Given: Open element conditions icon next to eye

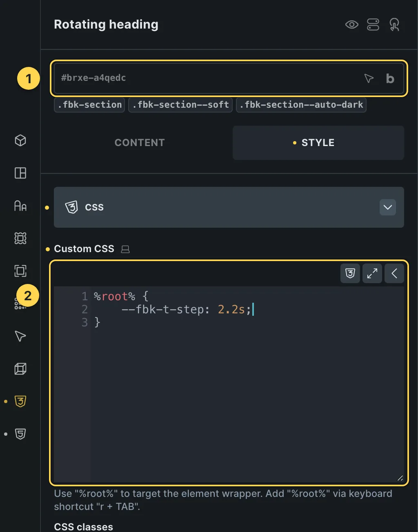Looking at the screenshot, I should pos(373,25).
